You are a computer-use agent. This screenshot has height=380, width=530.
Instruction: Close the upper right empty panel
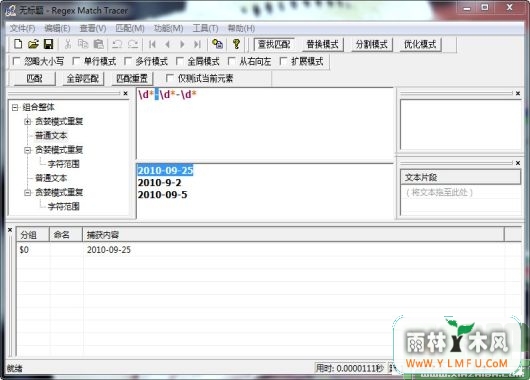coord(518,93)
